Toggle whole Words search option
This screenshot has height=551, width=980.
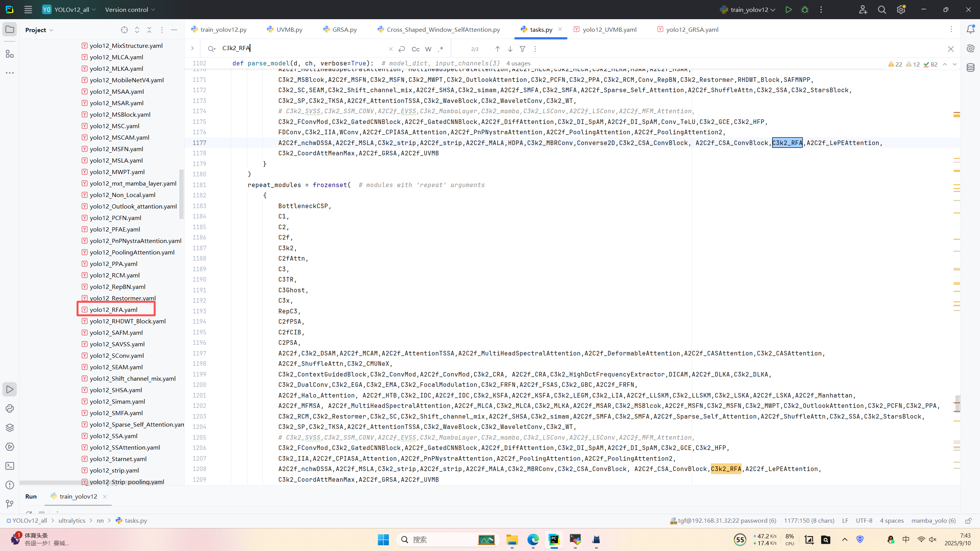coord(428,49)
